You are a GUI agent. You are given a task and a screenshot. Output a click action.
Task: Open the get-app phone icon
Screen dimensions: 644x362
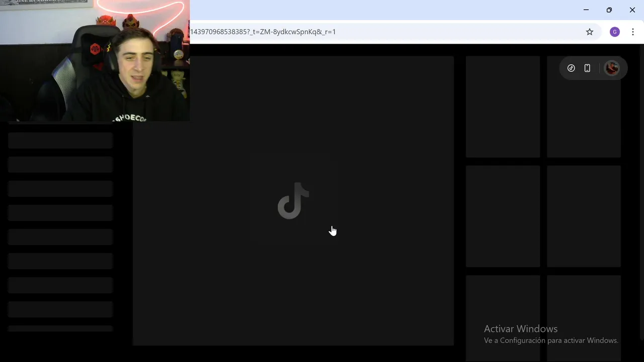click(x=587, y=68)
